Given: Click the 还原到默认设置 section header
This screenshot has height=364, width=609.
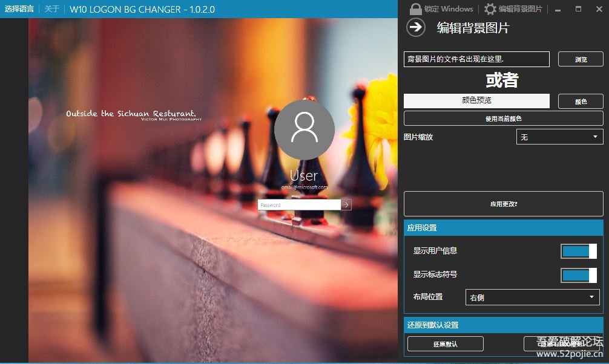Looking at the screenshot, I should pos(503,325).
